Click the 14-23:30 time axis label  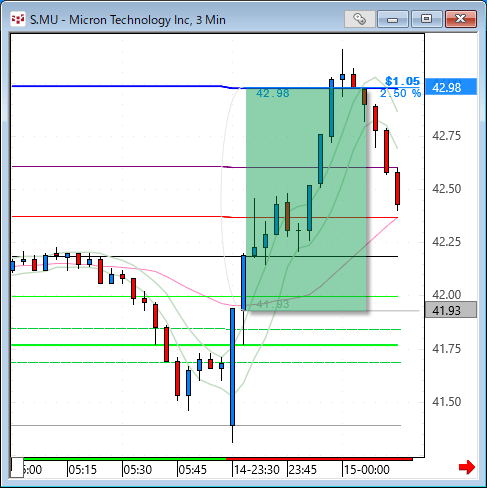[257, 470]
